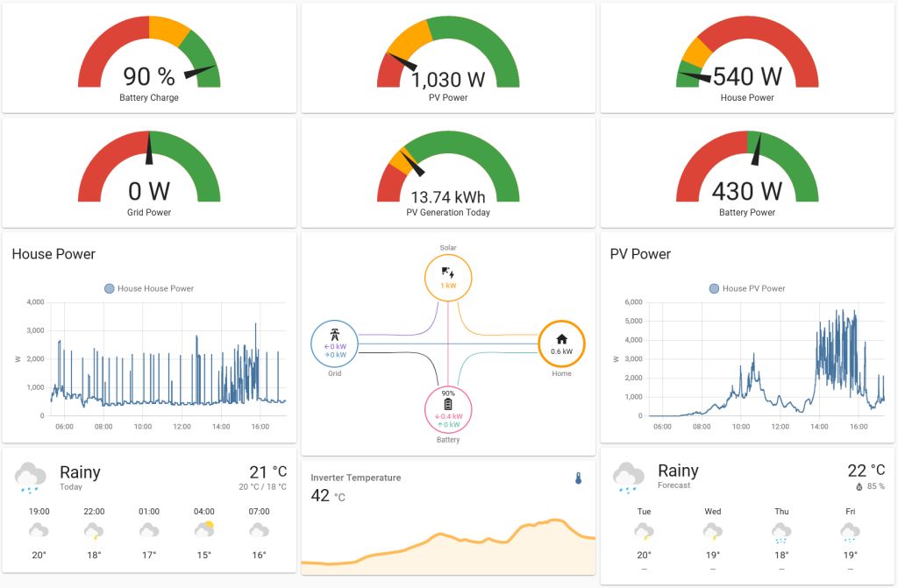
Task: Click the 21 °C current temperature
Action: pyautogui.click(x=268, y=471)
